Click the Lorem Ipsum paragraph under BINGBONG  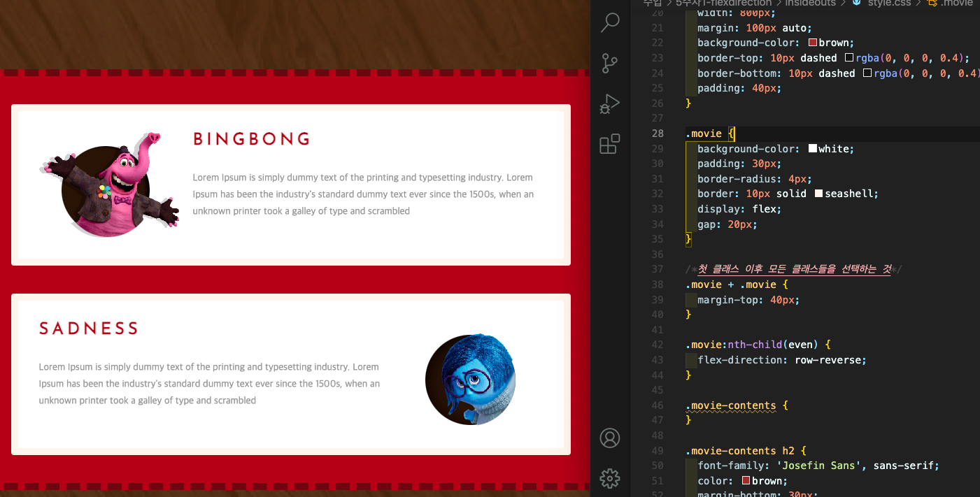click(x=363, y=194)
